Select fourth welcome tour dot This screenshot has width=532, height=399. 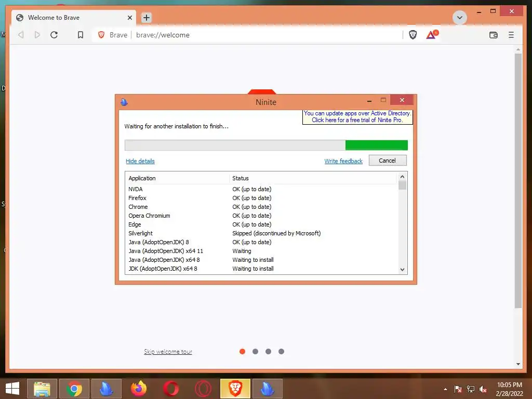pyautogui.click(x=281, y=352)
